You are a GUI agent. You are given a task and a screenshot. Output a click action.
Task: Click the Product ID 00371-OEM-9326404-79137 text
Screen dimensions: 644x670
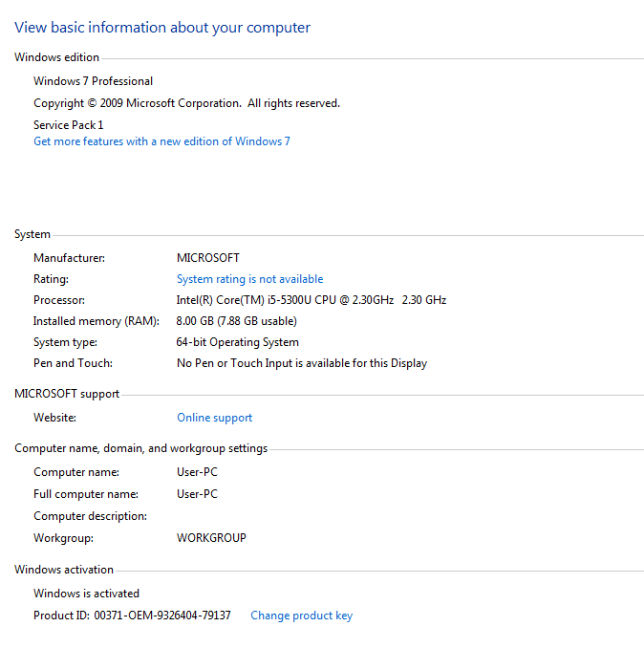click(x=132, y=616)
